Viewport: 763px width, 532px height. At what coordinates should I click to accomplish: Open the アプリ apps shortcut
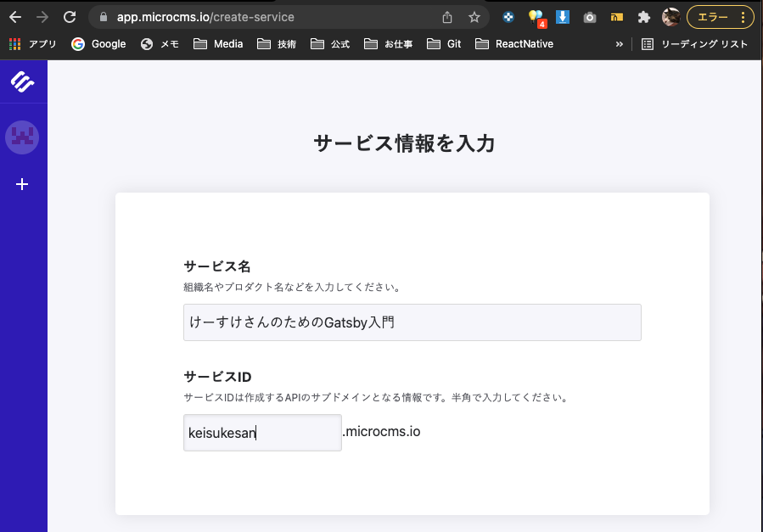point(32,44)
